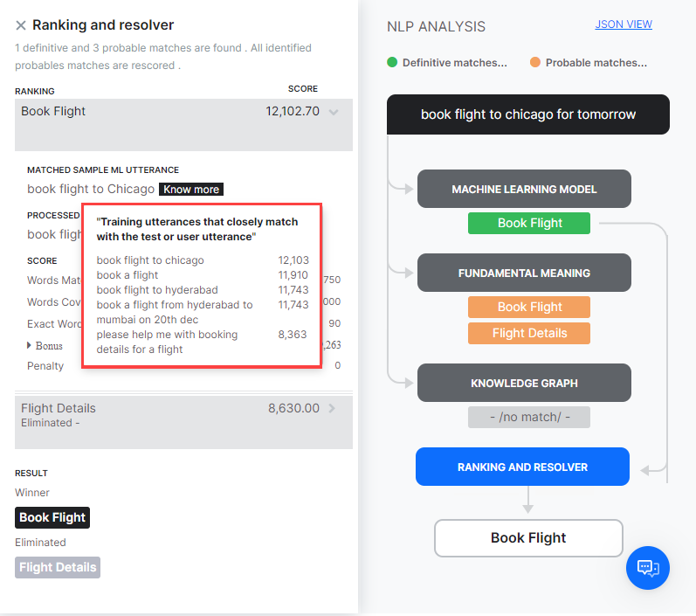Click the Ranking and Resolver node

(x=522, y=467)
